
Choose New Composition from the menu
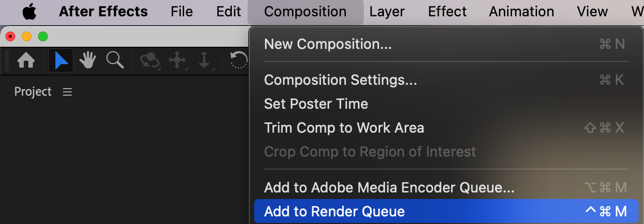pos(327,45)
